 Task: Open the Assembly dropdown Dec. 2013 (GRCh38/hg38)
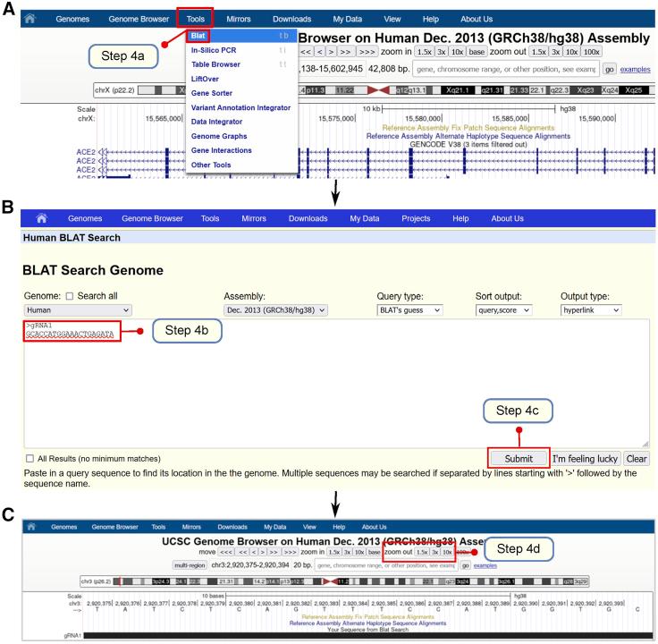pyautogui.click(x=275, y=310)
